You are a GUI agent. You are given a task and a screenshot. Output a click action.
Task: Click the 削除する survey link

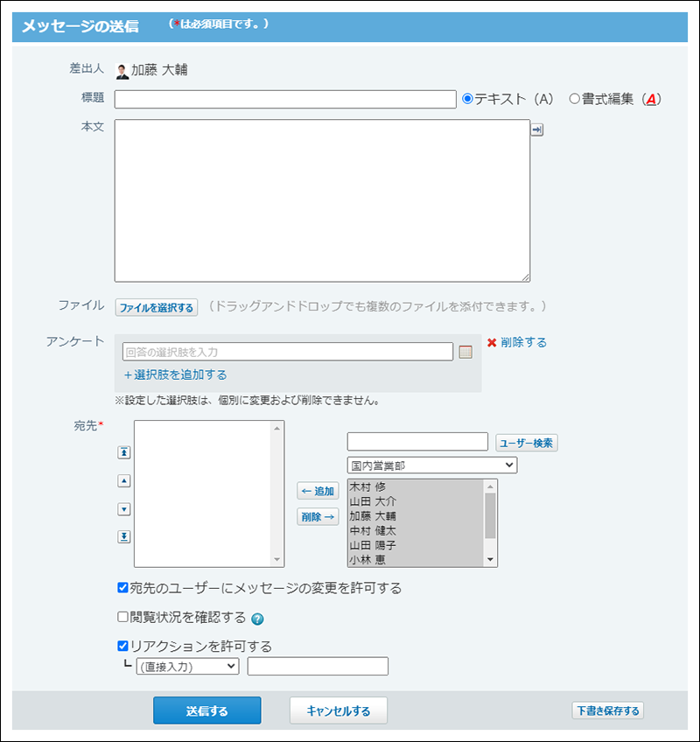[523, 342]
